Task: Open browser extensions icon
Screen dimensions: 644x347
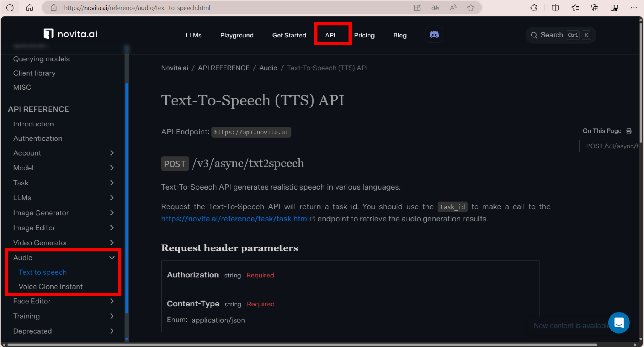Action: coord(534,8)
